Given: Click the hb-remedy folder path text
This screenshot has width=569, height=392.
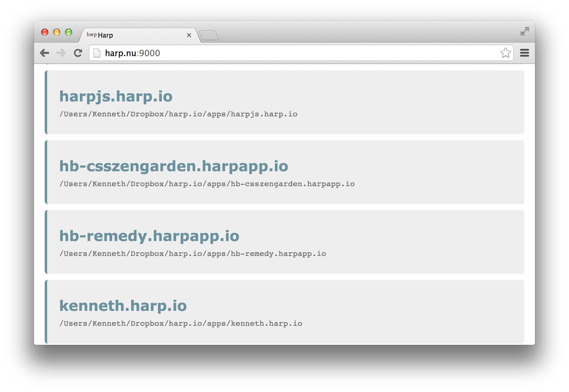Looking at the screenshot, I should coord(193,254).
